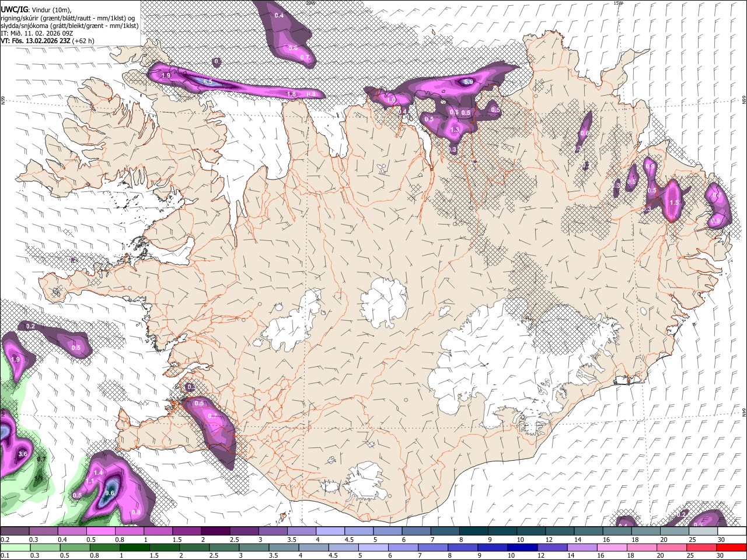Click the 1.3 value in the northern snow area

[x=455, y=130]
